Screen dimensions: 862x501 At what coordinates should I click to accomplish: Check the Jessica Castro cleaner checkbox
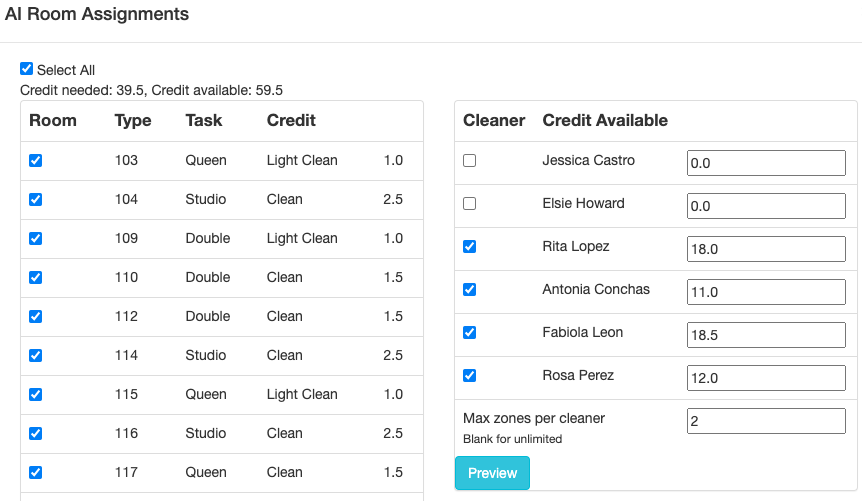pyautogui.click(x=469, y=161)
